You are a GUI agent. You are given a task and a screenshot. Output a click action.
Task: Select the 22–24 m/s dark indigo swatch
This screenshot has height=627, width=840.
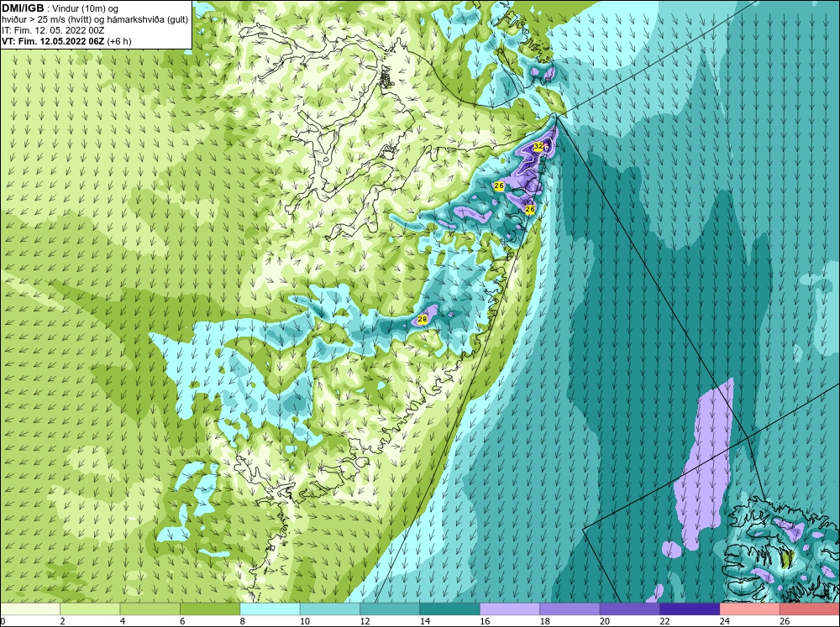click(x=690, y=609)
